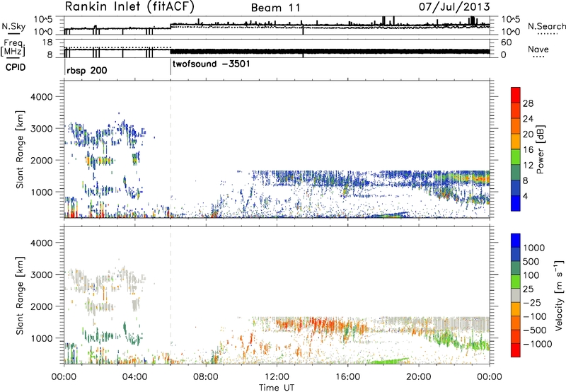This screenshot has width=566, height=392.
Task: Click the '20:00' time axis label
Action: point(419,377)
